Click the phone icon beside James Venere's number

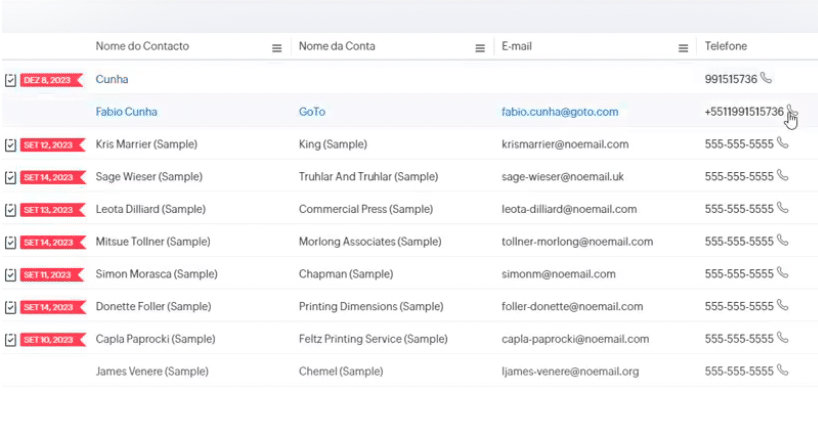click(783, 370)
